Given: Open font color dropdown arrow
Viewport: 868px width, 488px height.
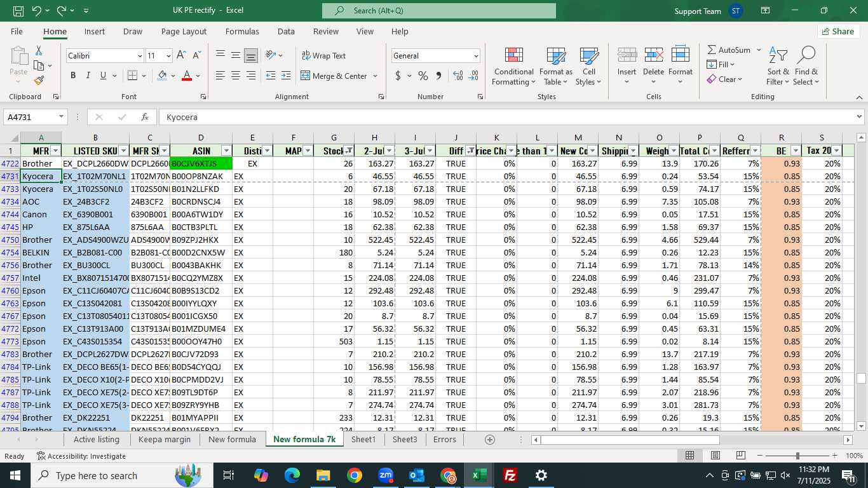Looking at the screenshot, I should (x=198, y=76).
